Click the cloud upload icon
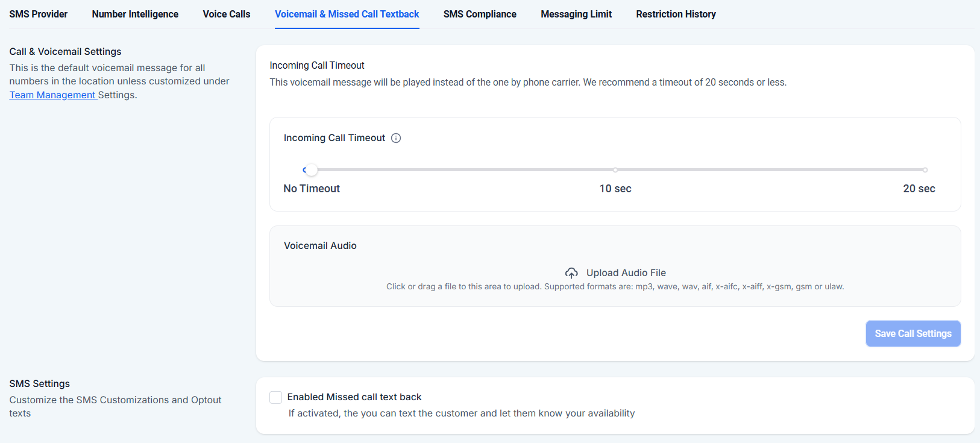 pos(571,273)
